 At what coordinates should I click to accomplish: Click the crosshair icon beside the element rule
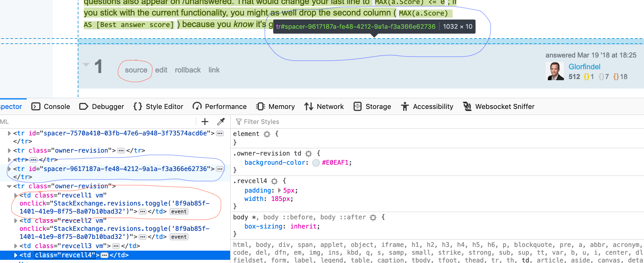tap(267, 134)
